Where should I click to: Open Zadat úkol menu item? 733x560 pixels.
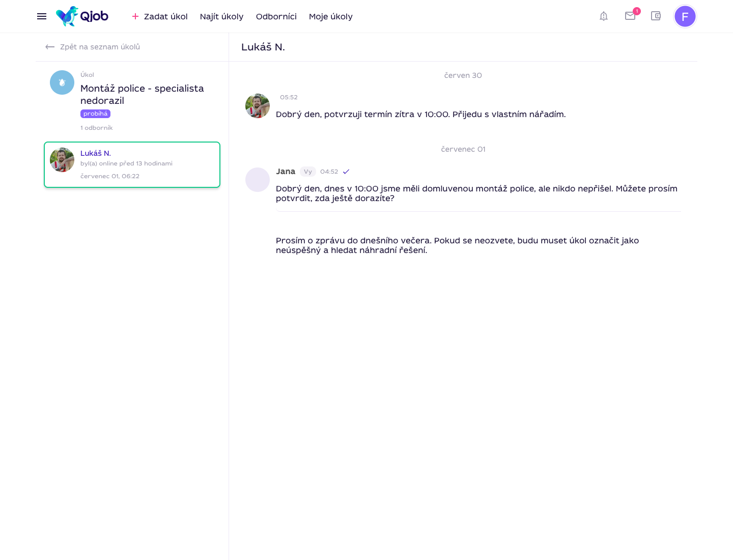tap(166, 16)
